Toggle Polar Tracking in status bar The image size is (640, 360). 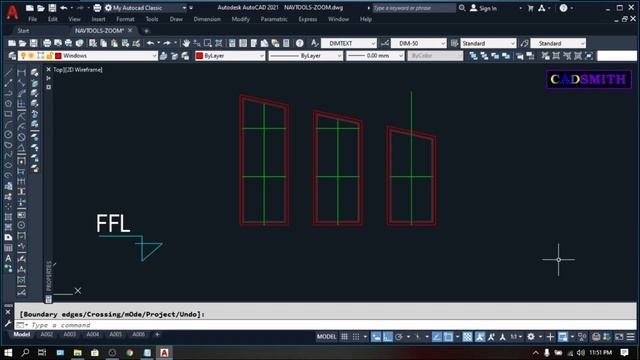(x=399, y=337)
